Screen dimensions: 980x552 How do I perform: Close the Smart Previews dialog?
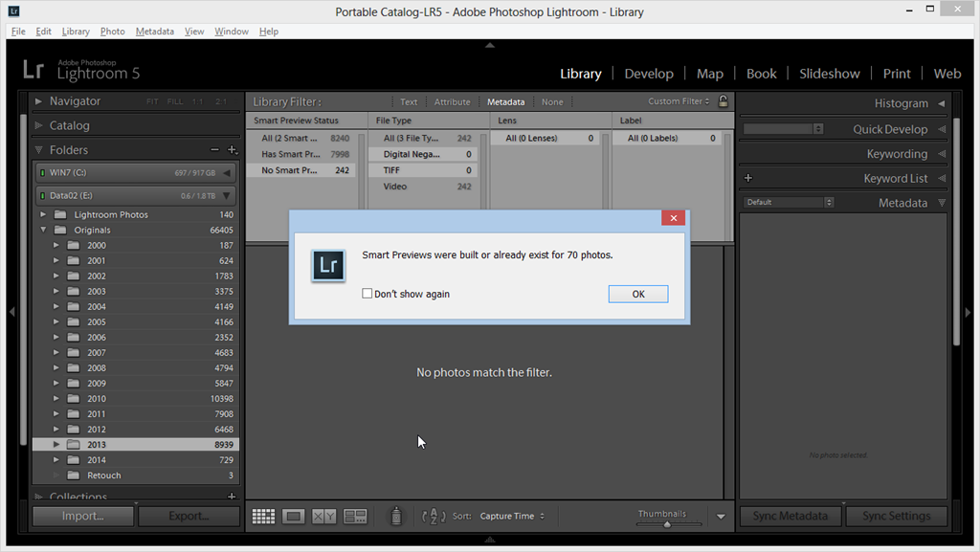pos(673,218)
